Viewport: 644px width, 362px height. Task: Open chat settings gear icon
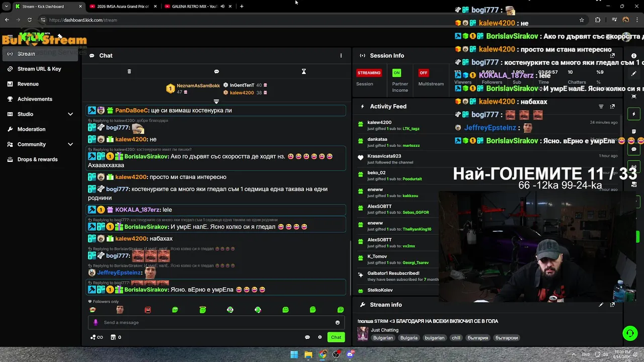[x=319, y=337]
